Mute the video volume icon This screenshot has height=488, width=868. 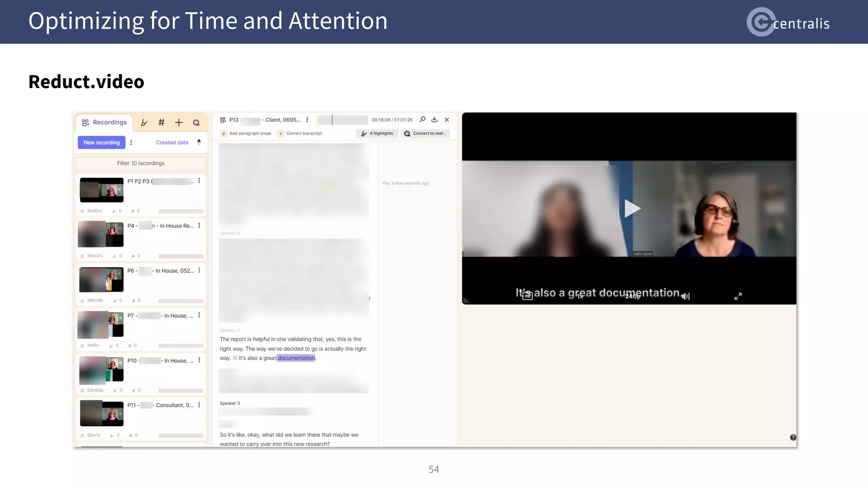[686, 297]
